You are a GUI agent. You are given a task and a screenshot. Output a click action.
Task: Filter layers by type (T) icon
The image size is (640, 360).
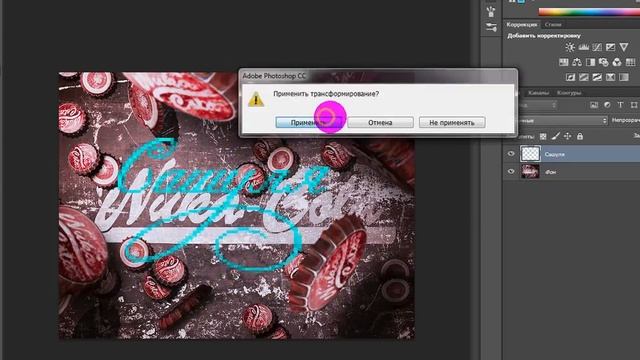click(x=620, y=105)
